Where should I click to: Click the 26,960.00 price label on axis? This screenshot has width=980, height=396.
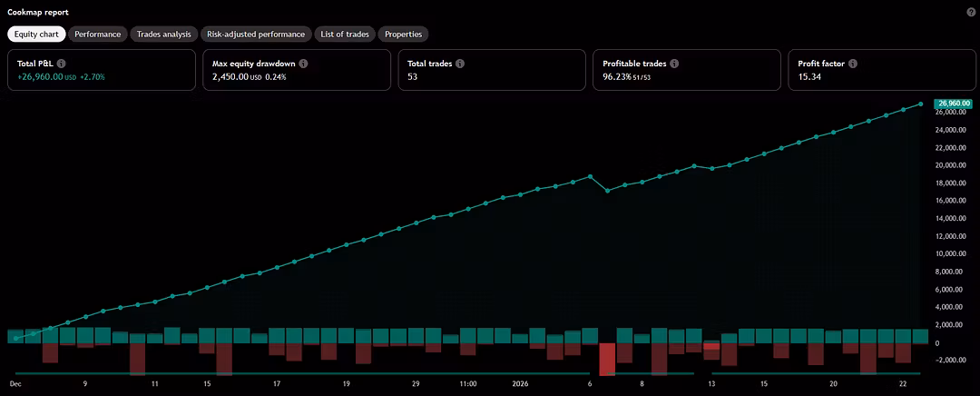tap(955, 104)
